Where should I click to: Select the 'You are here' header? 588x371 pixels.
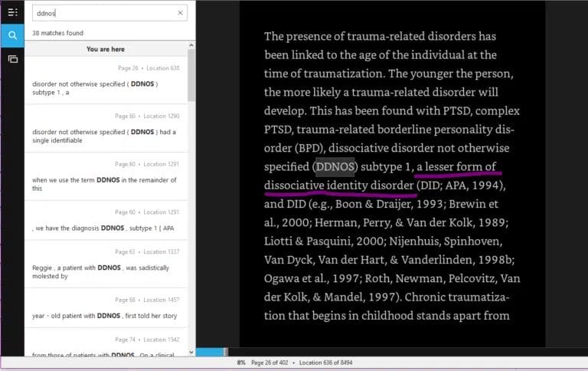click(106, 49)
